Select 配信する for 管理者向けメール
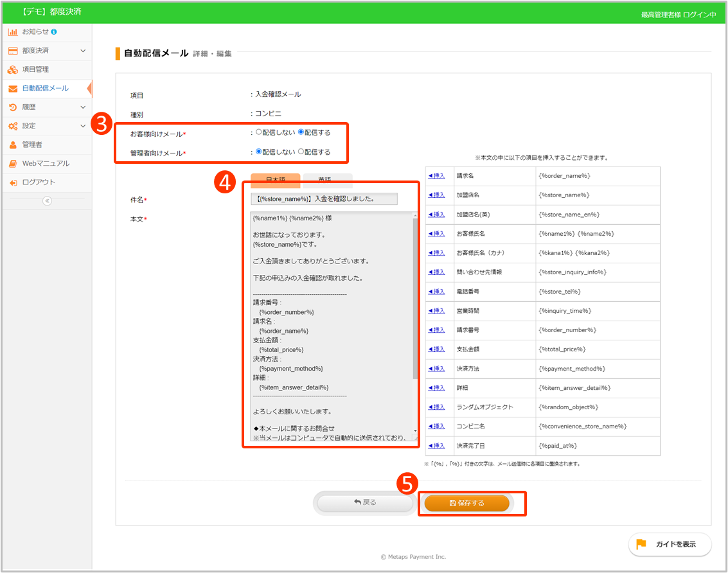Image resolution: width=728 pixels, height=573 pixels. coord(301,152)
